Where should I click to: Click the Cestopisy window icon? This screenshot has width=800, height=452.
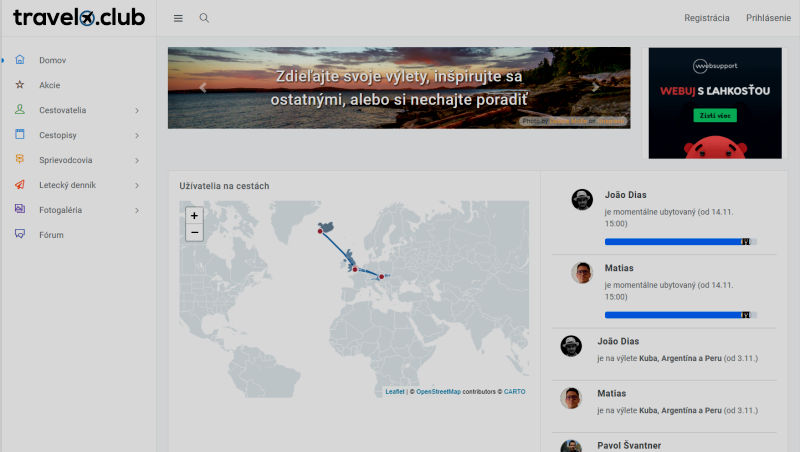click(x=20, y=135)
